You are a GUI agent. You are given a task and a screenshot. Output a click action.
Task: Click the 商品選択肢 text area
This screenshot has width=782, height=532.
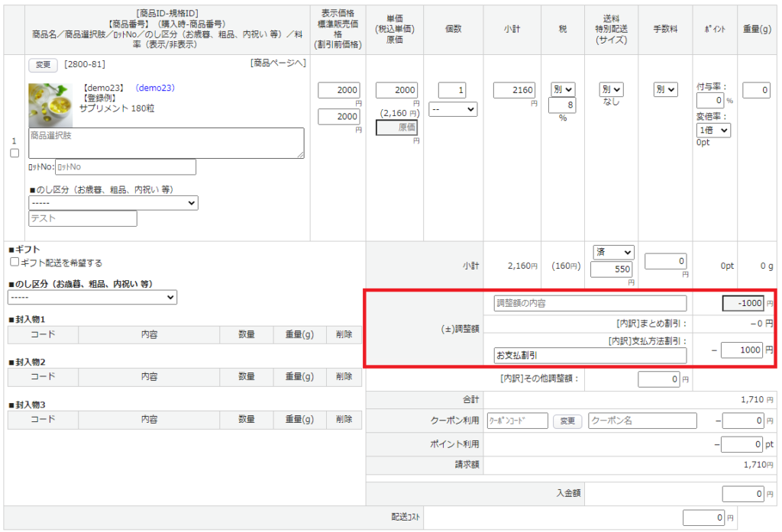point(166,143)
